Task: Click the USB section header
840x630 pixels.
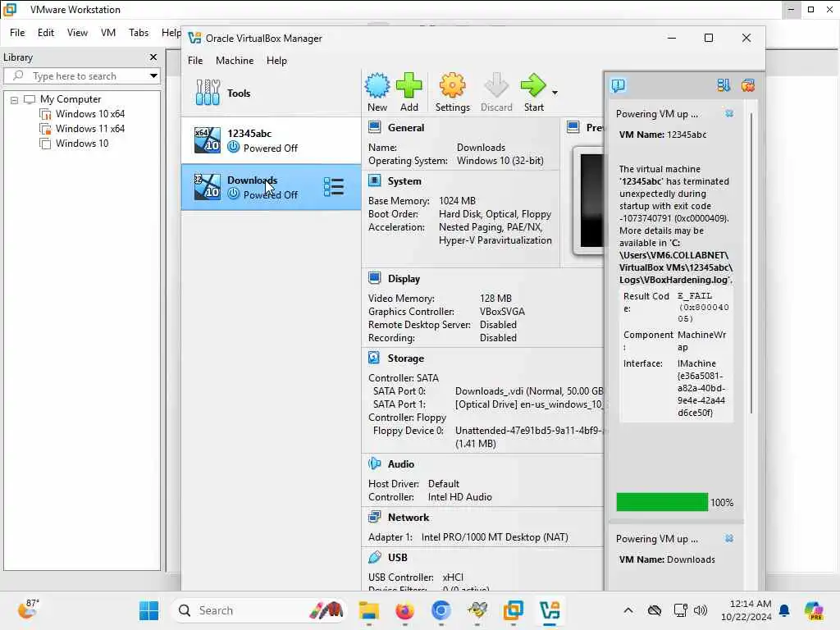Action: pyautogui.click(x=398, y=558)
